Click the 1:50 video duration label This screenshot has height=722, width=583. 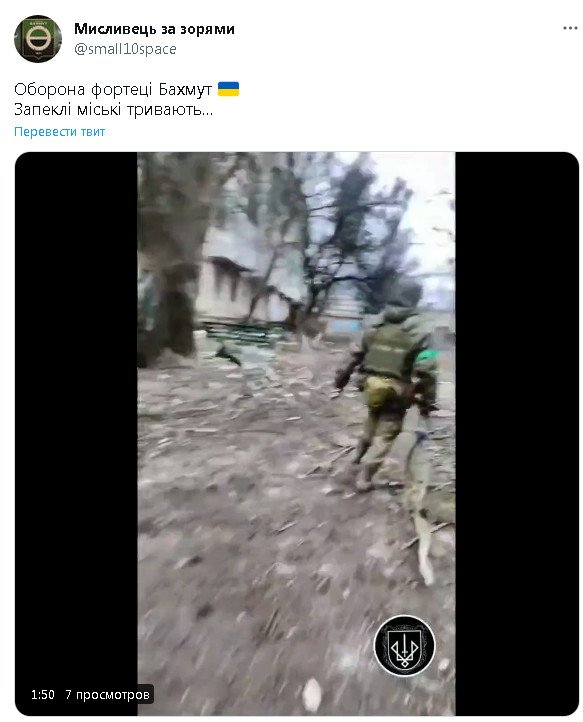coord(43,694)
